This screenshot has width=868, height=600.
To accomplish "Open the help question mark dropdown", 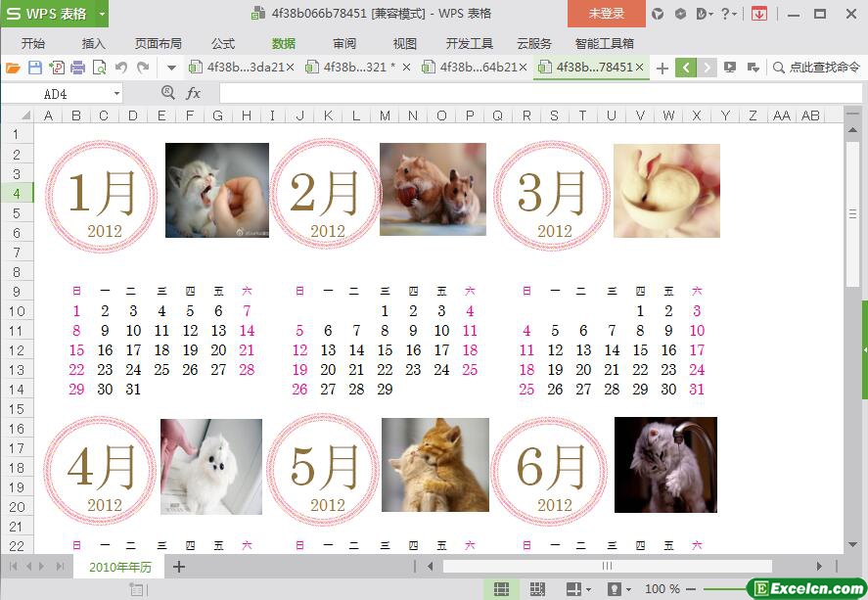I will [x=728, y=14].
